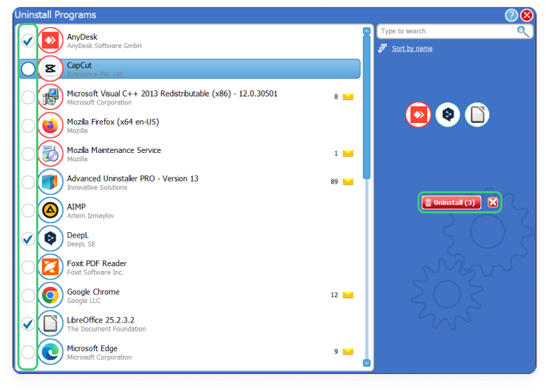
Task: Click review count 1 for Mozilla Maintenance Service
Action: tap(336, 154)
